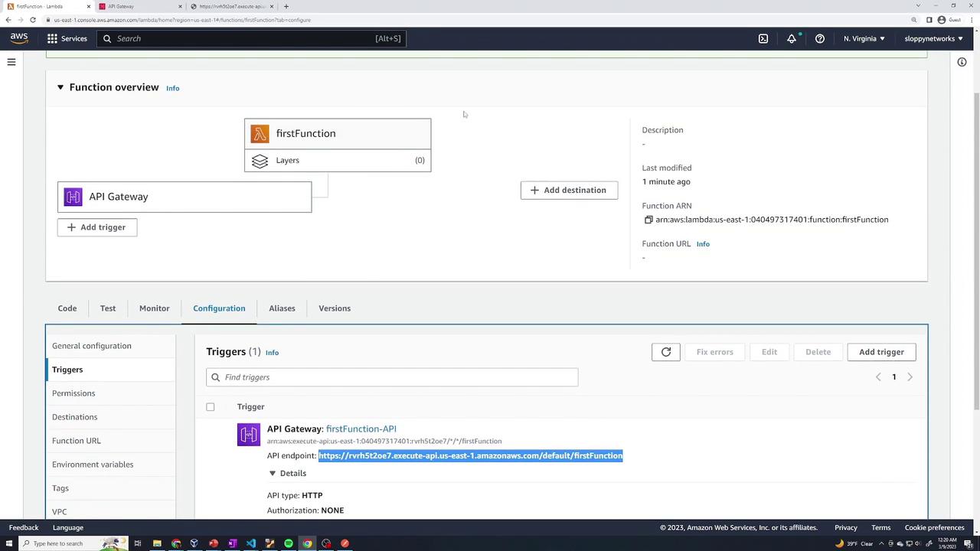The image size is (980, 551).
Task: Launch CloudShell terminal icon
Action: (x=763, y=38)
